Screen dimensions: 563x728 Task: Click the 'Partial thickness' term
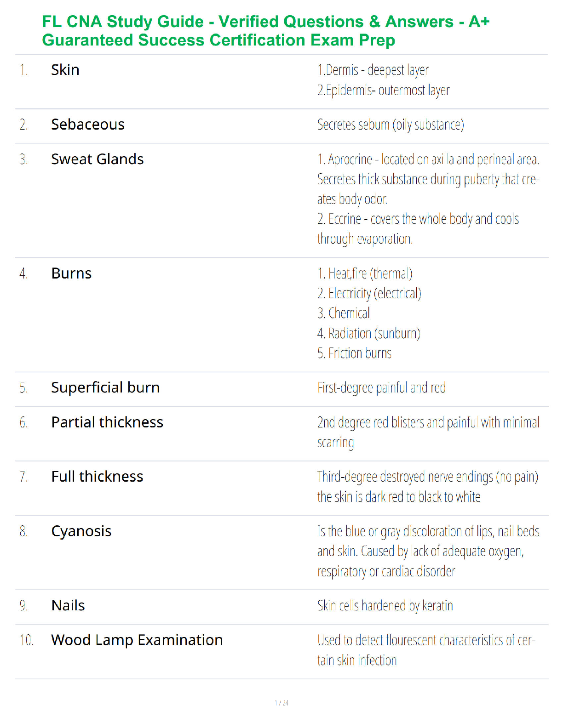(107, 422)
